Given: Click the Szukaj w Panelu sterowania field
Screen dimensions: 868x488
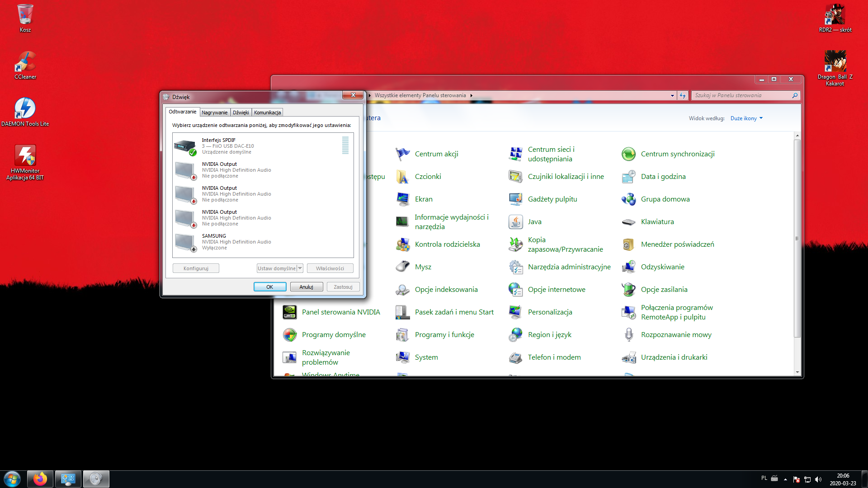Looking at the screenshot, I should click(x=741, y=95).
